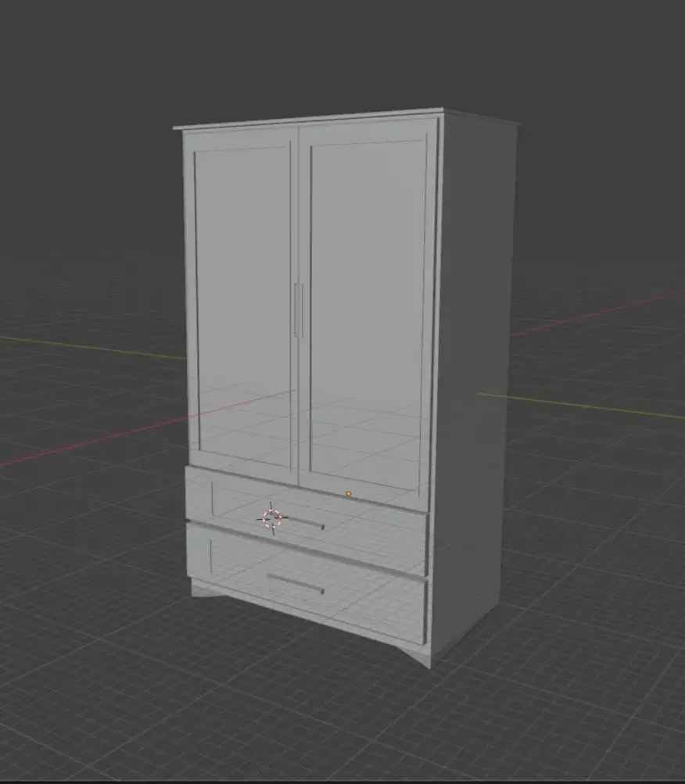The height and width of the screenshot is (784, 685).
Task: Select the orange object origin dot
Action: (x=348, y=493)
